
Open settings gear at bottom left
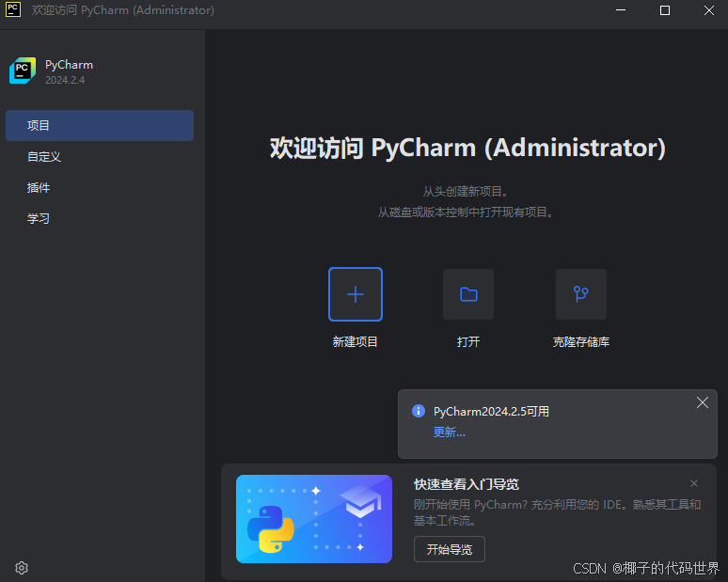coord(22,568)
